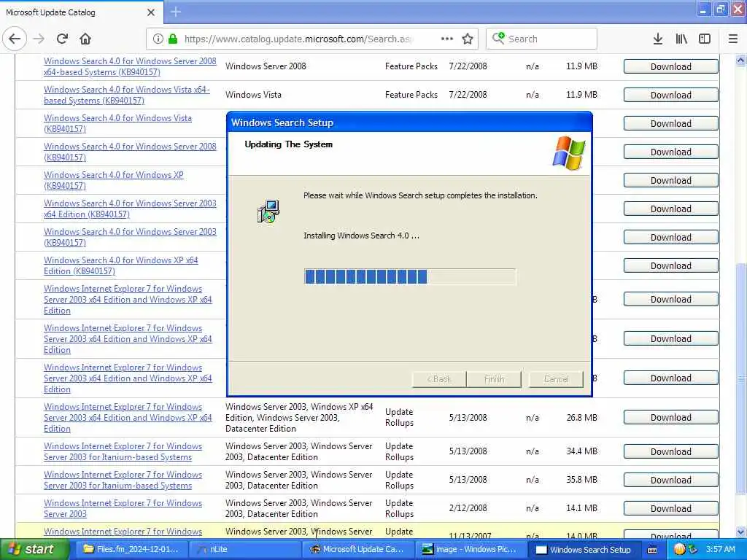
Task: Click the Windows Vista product cell
Action: [x=253, y=95]
